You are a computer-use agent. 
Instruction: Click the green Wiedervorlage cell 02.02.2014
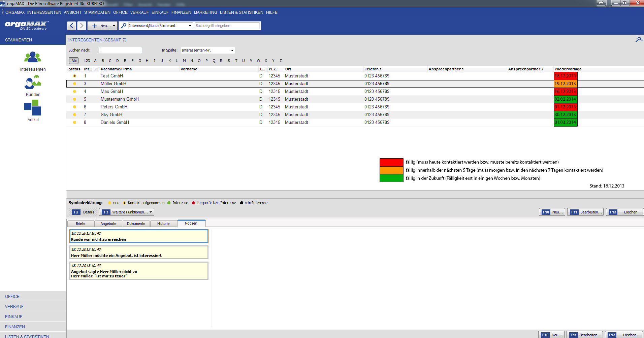(566, 99)
